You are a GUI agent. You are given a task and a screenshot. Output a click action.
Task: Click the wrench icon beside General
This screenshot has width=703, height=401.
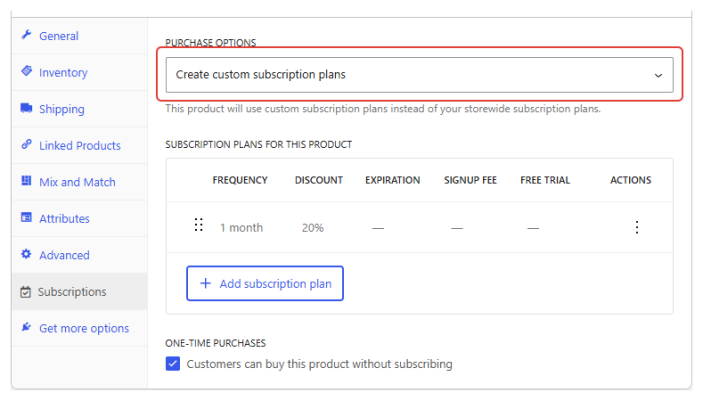(x=26, y=35)
